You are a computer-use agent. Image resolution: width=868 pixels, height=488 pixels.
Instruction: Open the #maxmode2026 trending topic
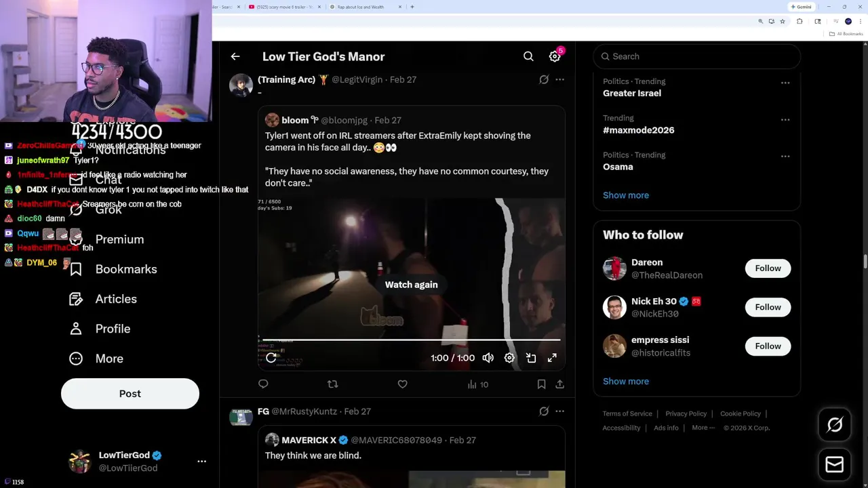(x=638, y=130)
